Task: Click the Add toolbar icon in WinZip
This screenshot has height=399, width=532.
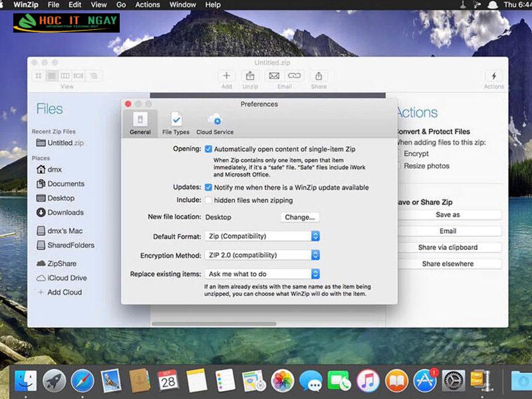Action: pos(227,76)
